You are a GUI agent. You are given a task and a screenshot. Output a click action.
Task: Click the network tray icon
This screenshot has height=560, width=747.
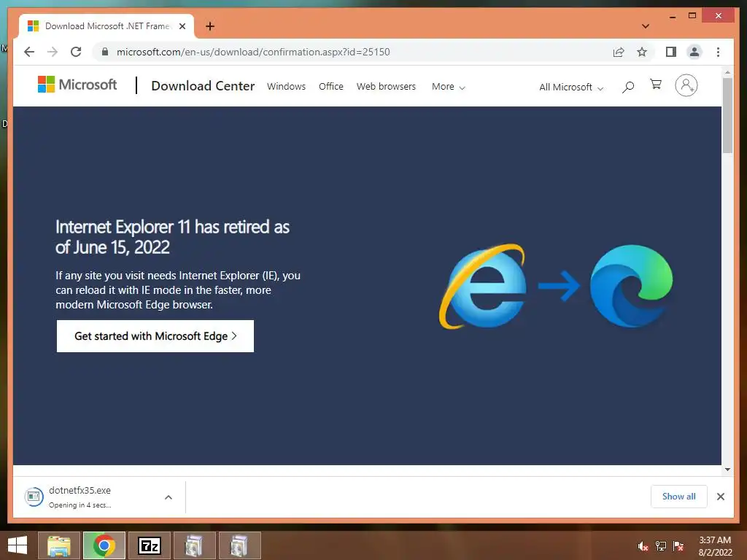(661, 546)
